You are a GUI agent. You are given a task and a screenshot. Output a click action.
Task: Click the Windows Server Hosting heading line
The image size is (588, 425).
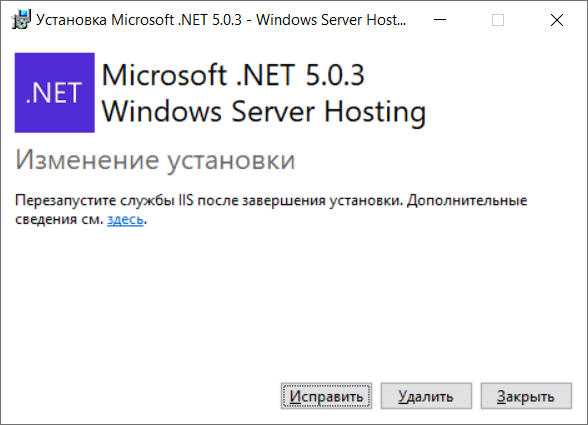click(264, 112)
